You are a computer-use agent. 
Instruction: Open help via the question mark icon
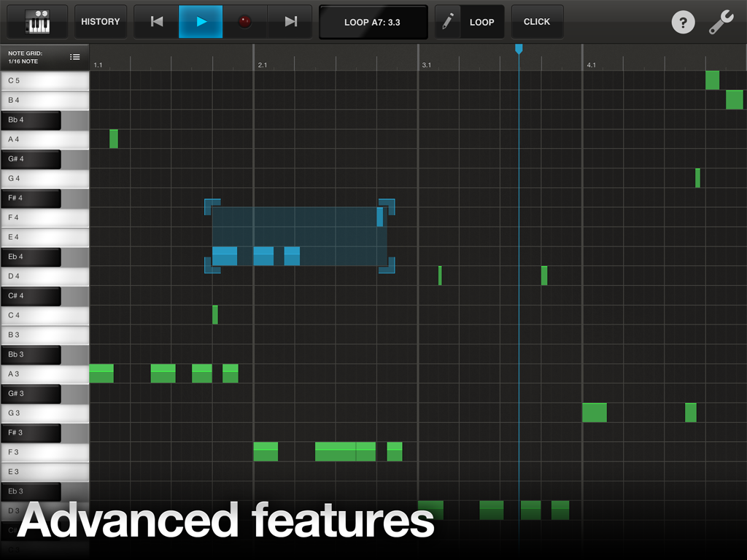(683, 22)
